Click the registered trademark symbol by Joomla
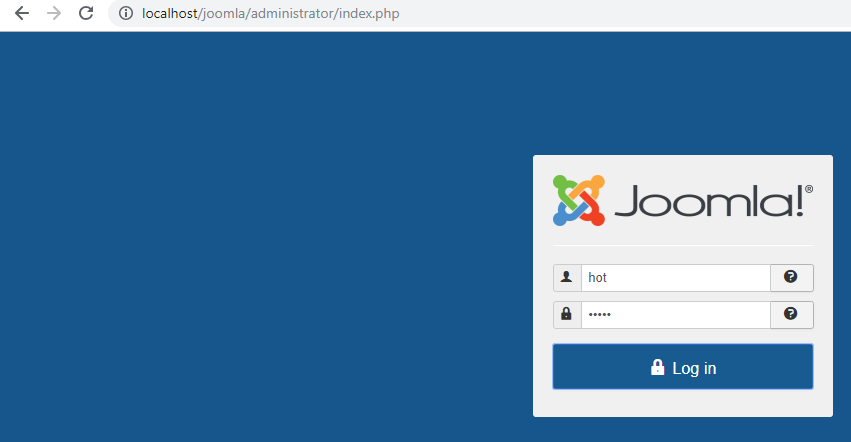Screen dimensions: 851x442 (x=809, y=188)
